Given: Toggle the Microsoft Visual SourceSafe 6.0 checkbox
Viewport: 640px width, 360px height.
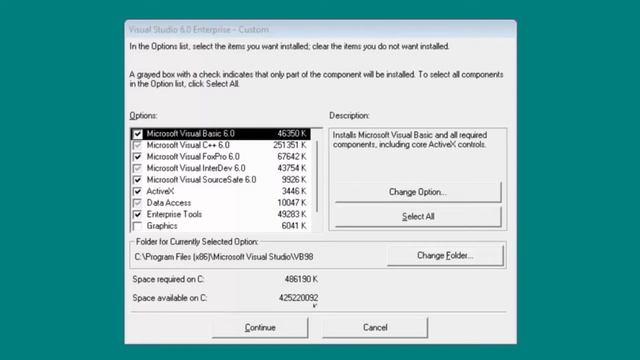Looking at the screenshot, I should [138, 180].
